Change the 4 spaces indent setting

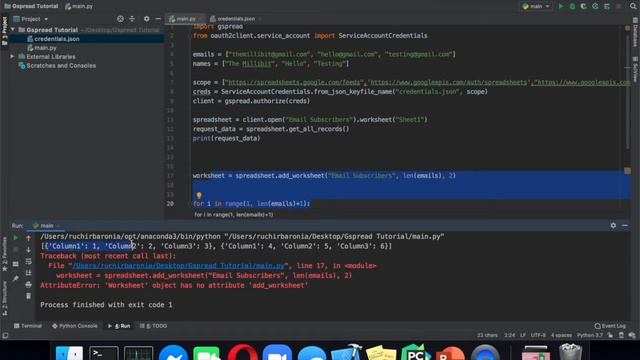coord(561,336)
